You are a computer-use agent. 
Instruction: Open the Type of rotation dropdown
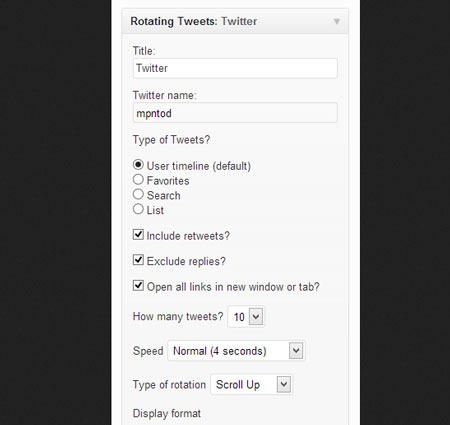pos(252,384)
